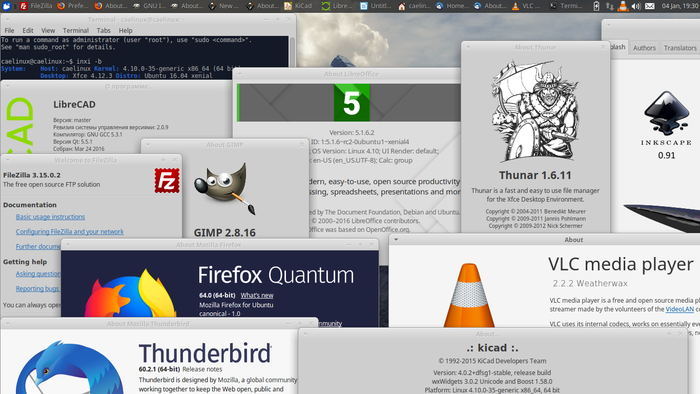Screen dimensions: 700x394
Task: Open window menu arrow of VLC About
Action: coord(396,240)
